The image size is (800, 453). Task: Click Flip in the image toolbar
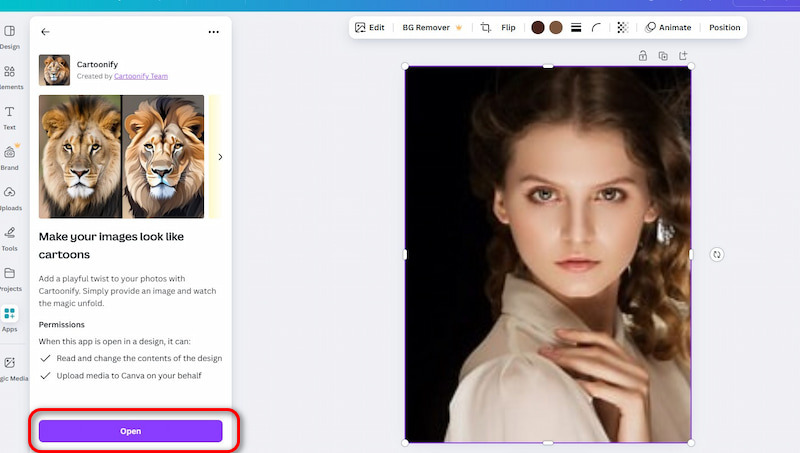(x=508, y=28)
